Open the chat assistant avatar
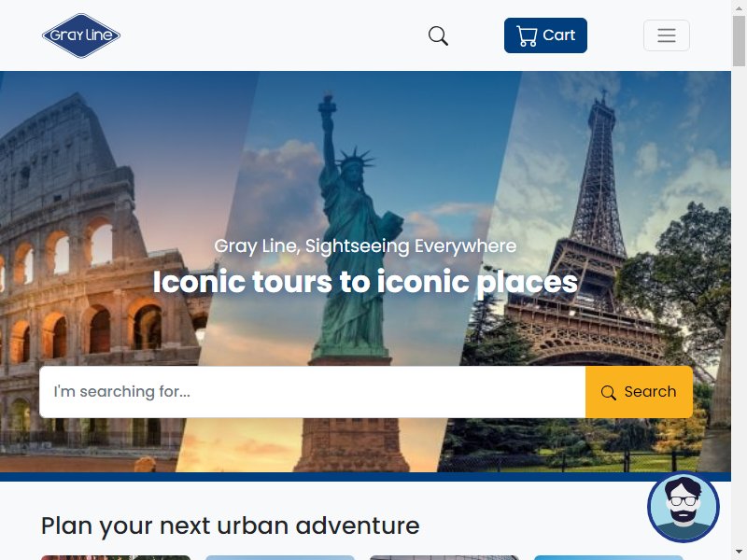Screen dimensions: 747x560 [x=684, y=507]
